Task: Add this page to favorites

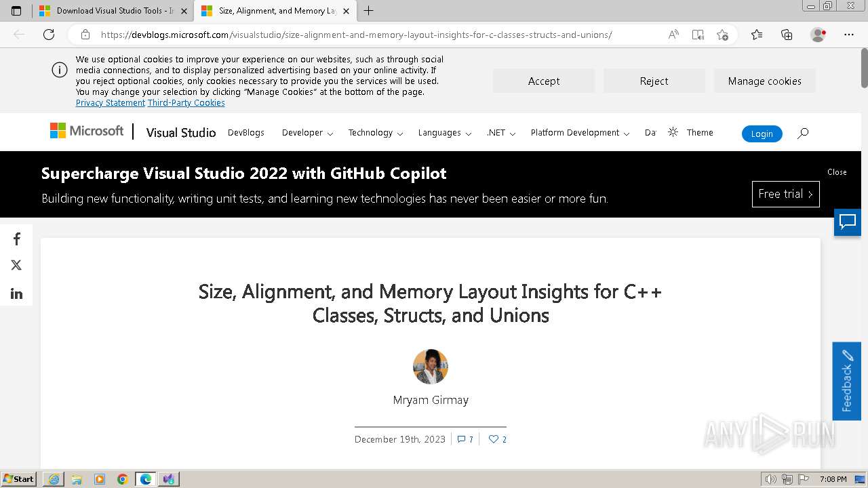Action: pyautogui.click(x=722, y=35)
